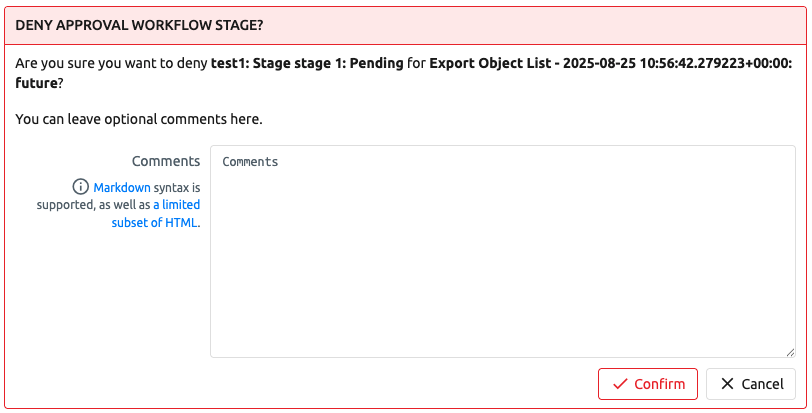The height and width of the screenshot is (413, 812).
Task: Open the "a limited" HTML link text
Action: pos(176,205)
